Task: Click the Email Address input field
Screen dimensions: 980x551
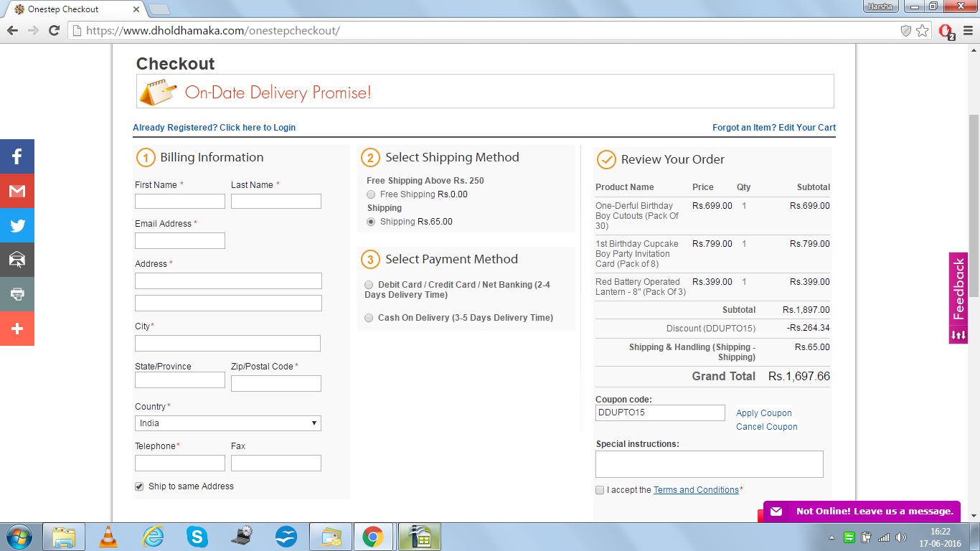Action: click(179, 241)
